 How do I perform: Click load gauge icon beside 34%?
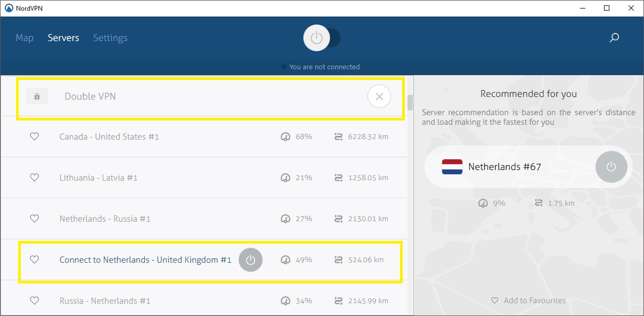[286, 301]
